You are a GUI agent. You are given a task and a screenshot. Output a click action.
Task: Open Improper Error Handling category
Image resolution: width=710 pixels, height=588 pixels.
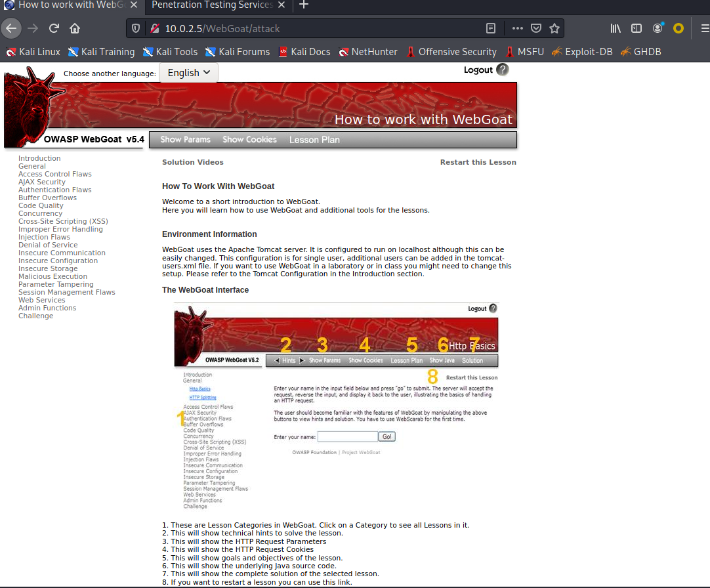click(60, 229)
